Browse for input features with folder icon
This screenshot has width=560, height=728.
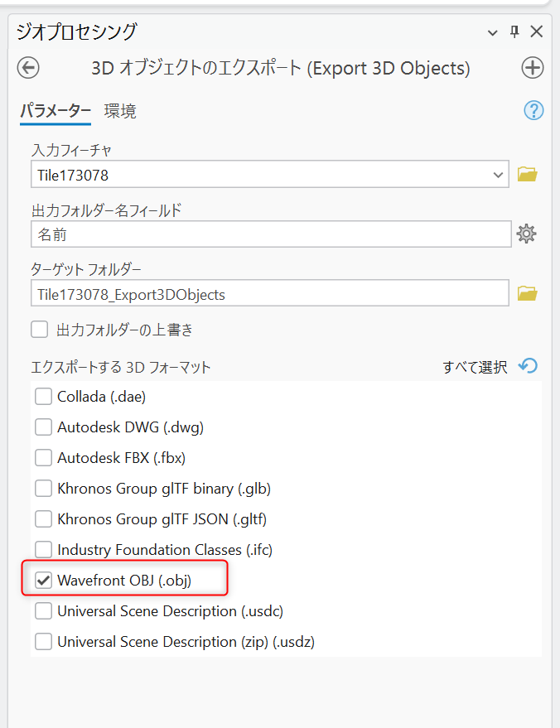point(527,175)
